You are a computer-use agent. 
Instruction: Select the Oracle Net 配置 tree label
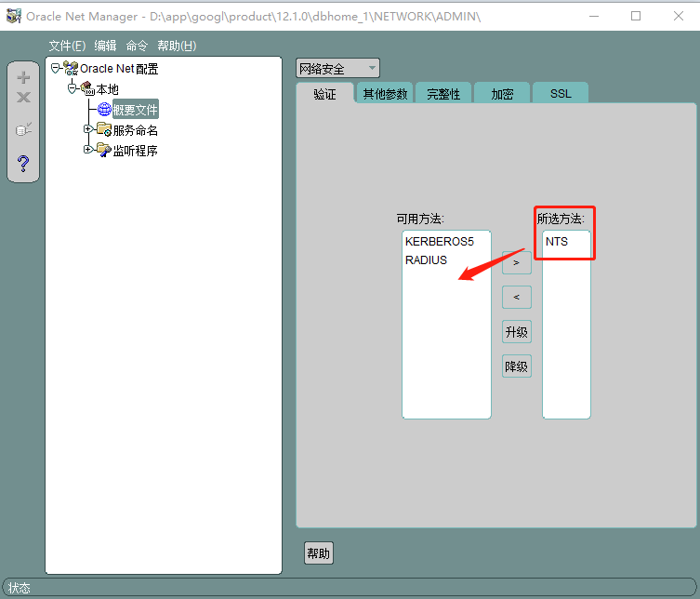click(x=119, y=68)
